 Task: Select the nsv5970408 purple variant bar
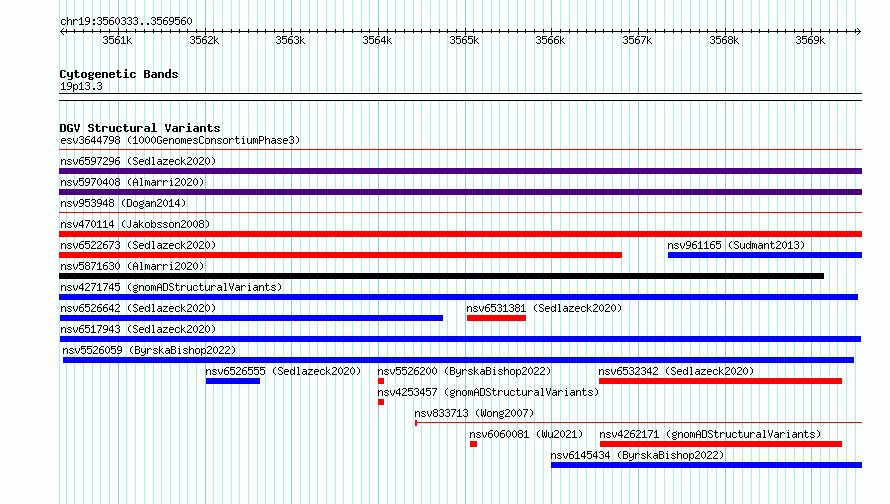tap(460, 192)
